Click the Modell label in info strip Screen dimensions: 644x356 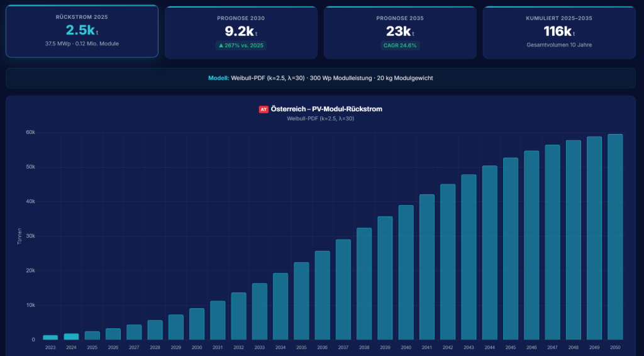coord(218,78)
